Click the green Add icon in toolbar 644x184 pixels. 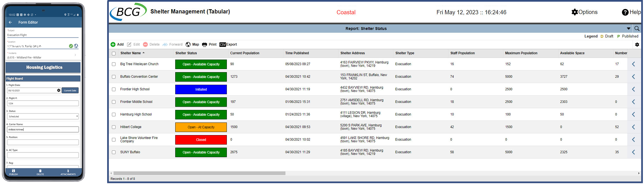[113, 44]
